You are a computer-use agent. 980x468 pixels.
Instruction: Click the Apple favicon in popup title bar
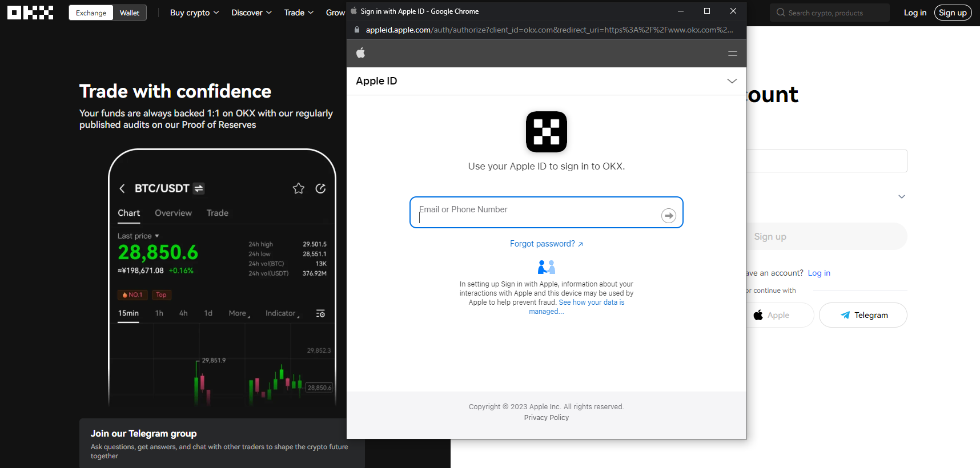(x=354, y=11)
